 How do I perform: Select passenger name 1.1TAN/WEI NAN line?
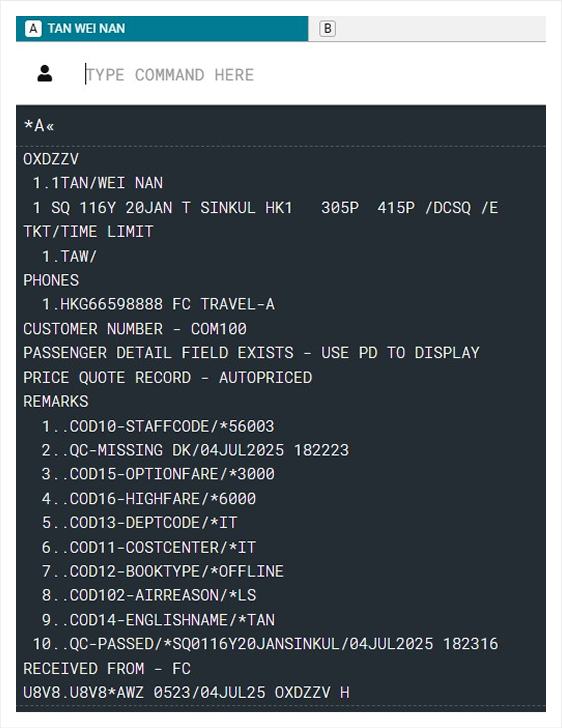[x=98, y=183]
